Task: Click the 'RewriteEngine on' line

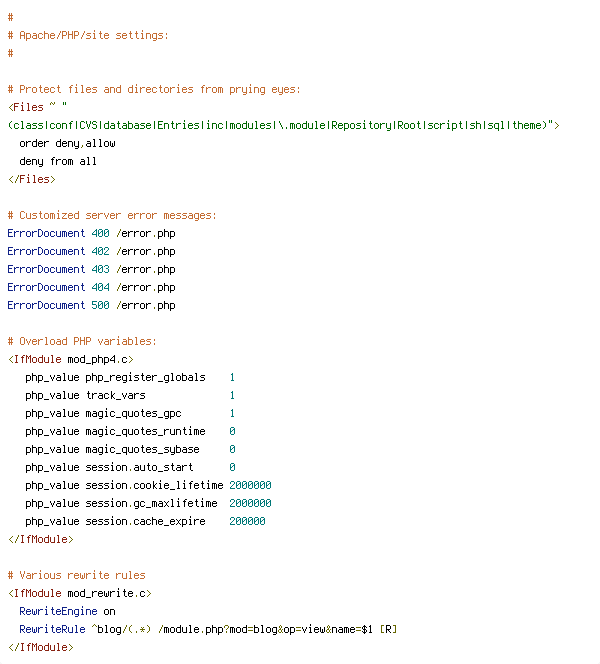Action: tap(67, 611)
